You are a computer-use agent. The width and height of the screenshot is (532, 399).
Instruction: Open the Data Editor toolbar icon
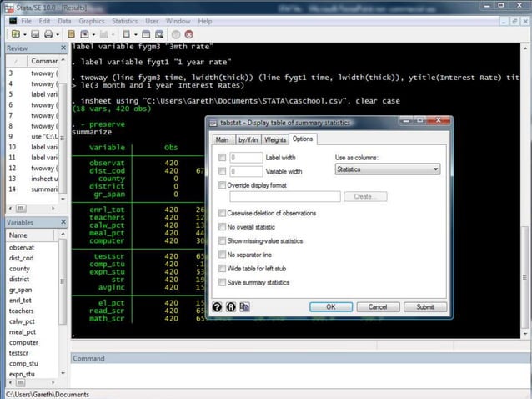(x=146, y=34)
